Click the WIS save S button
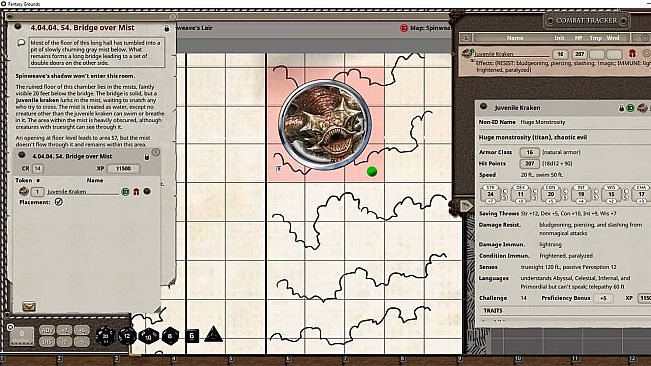This screenshot has width=651, height=366. coord(625,198)
